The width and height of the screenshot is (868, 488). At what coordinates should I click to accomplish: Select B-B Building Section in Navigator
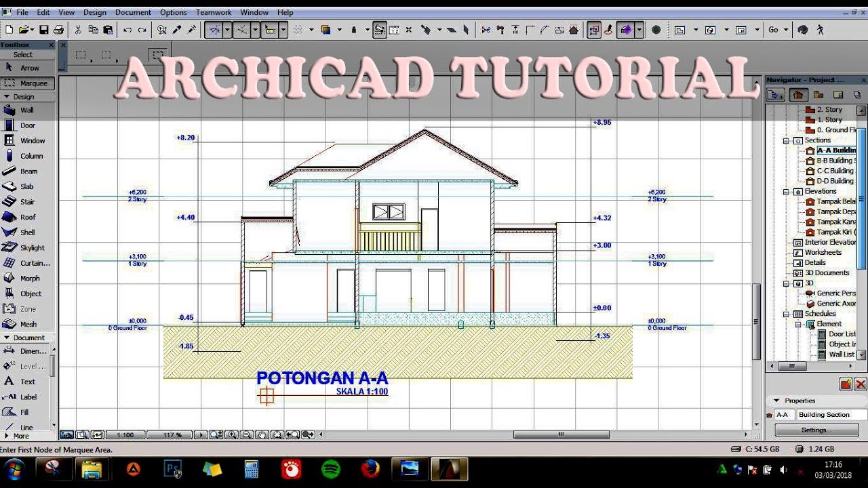tap(835, 161)
